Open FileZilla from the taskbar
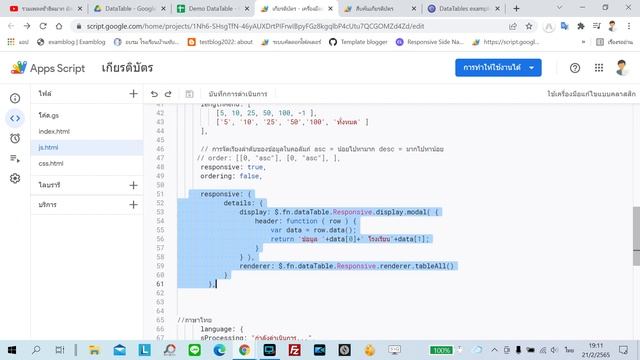 pyautogui.click(x=294, y=350)
